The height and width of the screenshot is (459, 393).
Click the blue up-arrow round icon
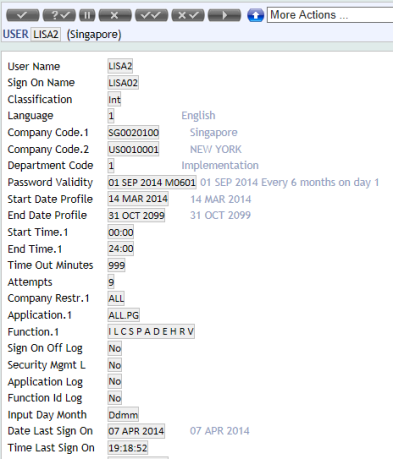point(256,15)
